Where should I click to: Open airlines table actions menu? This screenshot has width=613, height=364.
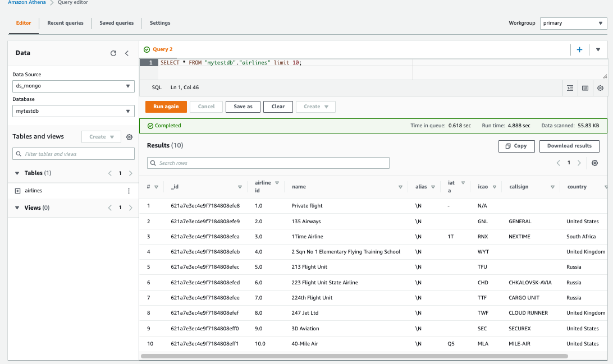click(129, 191)
